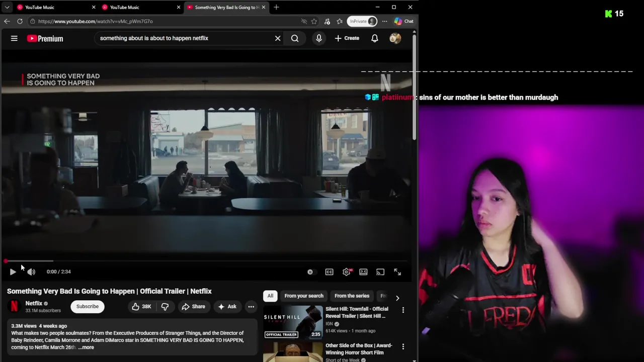Open the Create menu
Image resolution: width=644 pixels, height=362 pixels.
point(347,38)
